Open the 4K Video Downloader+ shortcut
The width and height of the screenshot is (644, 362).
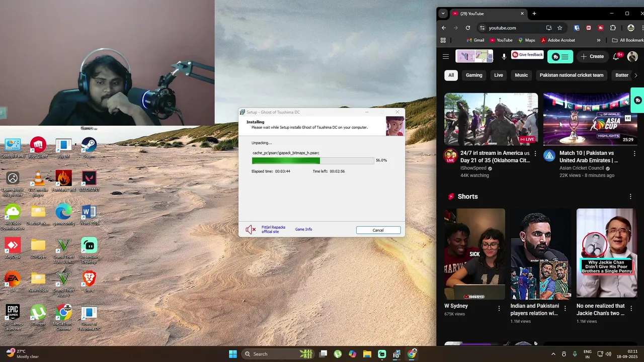click(13, 217)
